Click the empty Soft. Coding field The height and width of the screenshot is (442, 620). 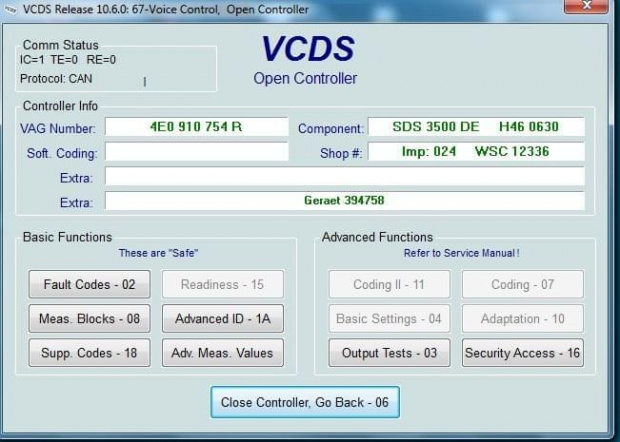point(197,152)
